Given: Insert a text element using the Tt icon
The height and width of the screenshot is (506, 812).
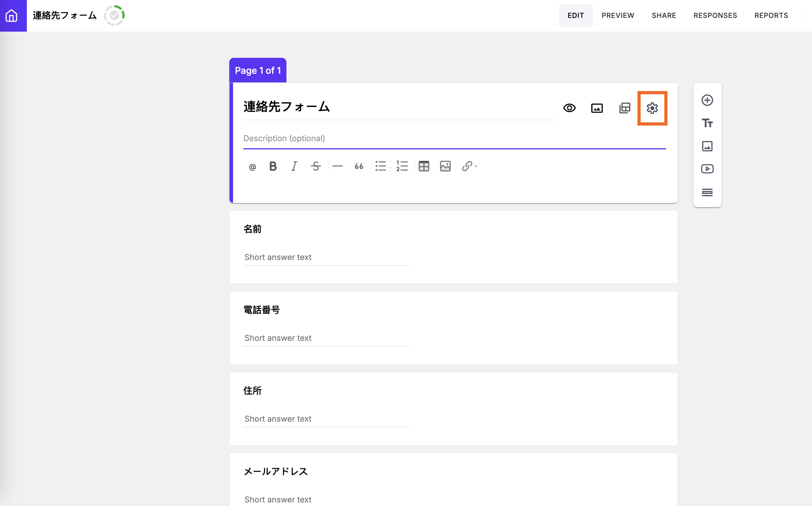Looking at the screenshot, I should 707,123.
